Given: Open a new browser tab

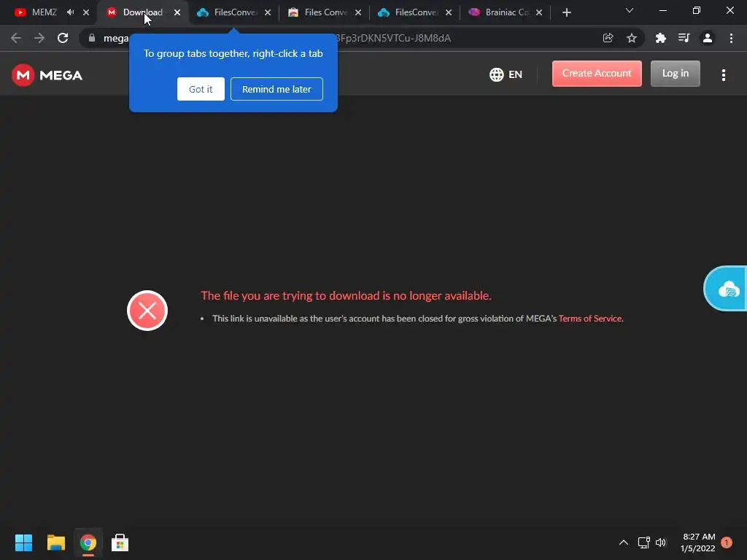Looking at the screenshot, I should 566,12.
